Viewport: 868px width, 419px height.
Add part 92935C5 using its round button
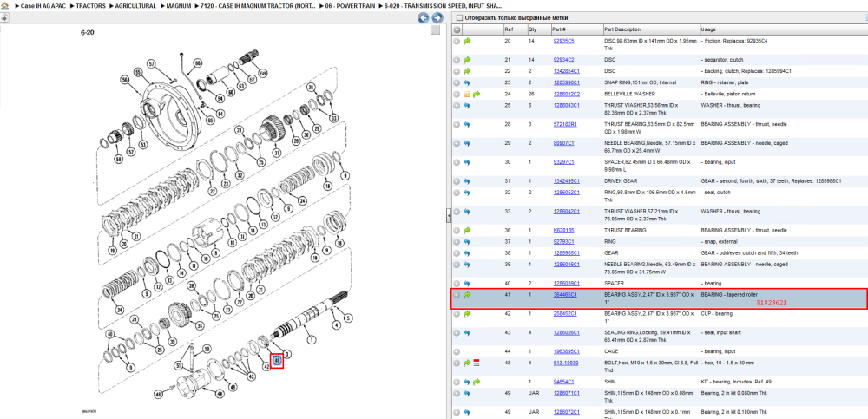tap(457, 42)
